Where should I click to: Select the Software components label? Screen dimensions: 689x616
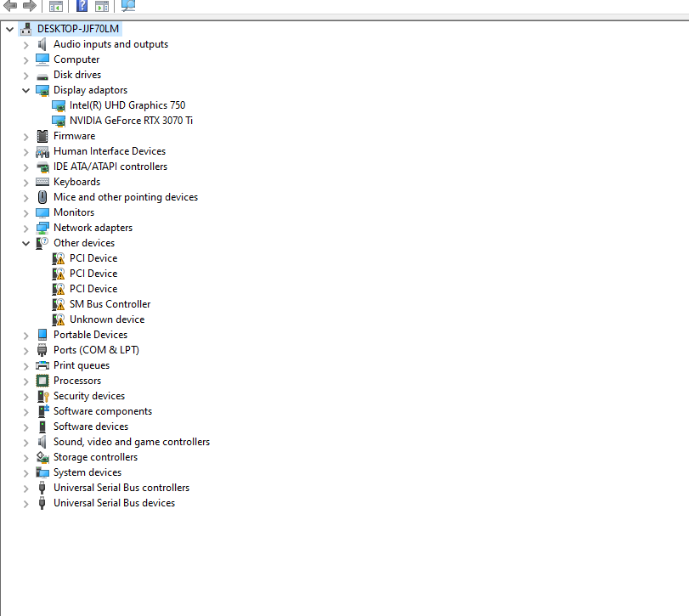coord(103,411)
